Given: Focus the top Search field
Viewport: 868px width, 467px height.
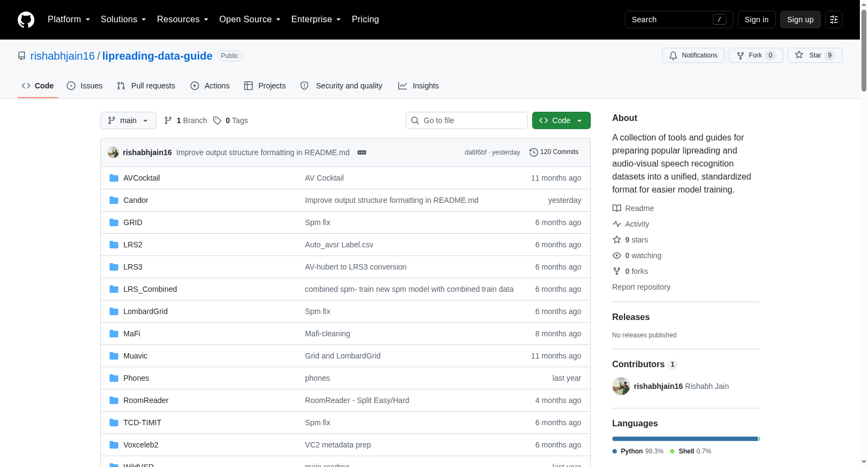Looking at the screenshot, I should (679, 20).
